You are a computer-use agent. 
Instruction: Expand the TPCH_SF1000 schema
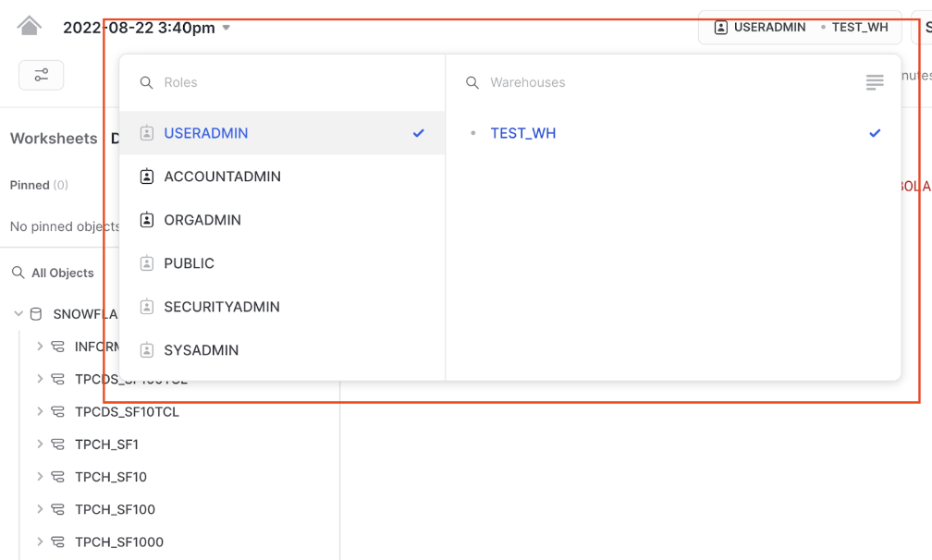[x=40, y=542]
